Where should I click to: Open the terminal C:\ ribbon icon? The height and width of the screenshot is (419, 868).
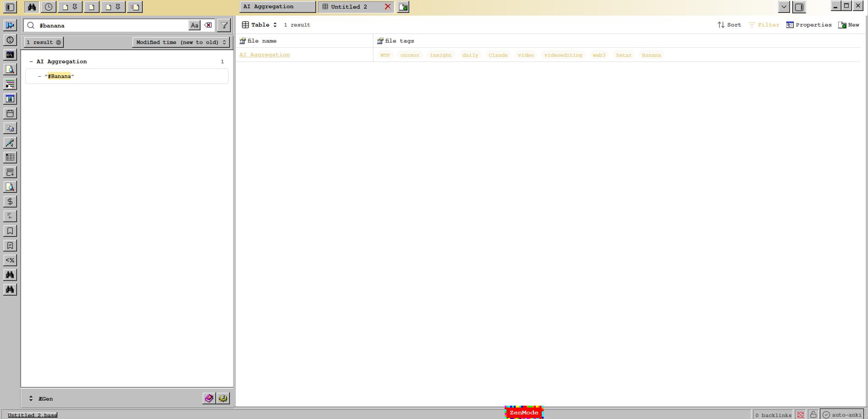click(10, 55)
